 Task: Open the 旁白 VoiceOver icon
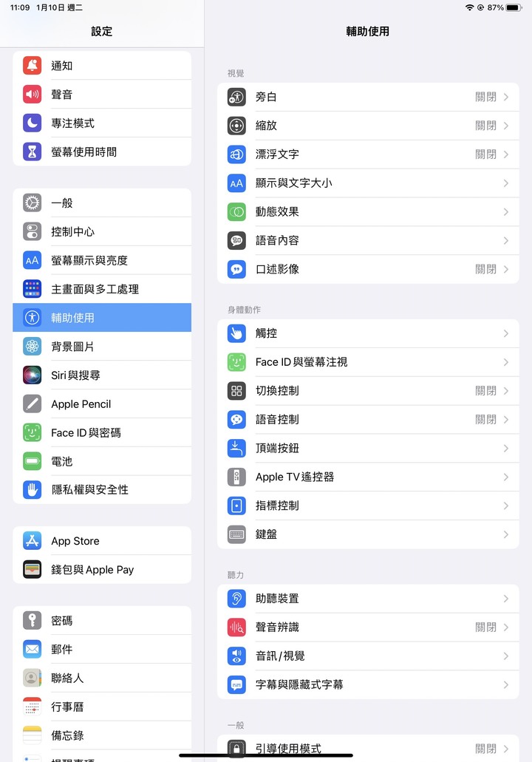(236, 98)
